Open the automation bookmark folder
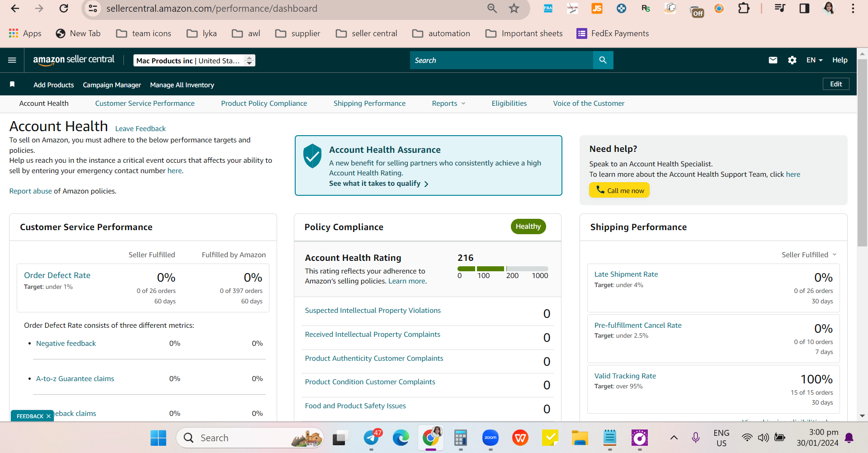Viewport: 868px width, 453px height. [441, 33]
